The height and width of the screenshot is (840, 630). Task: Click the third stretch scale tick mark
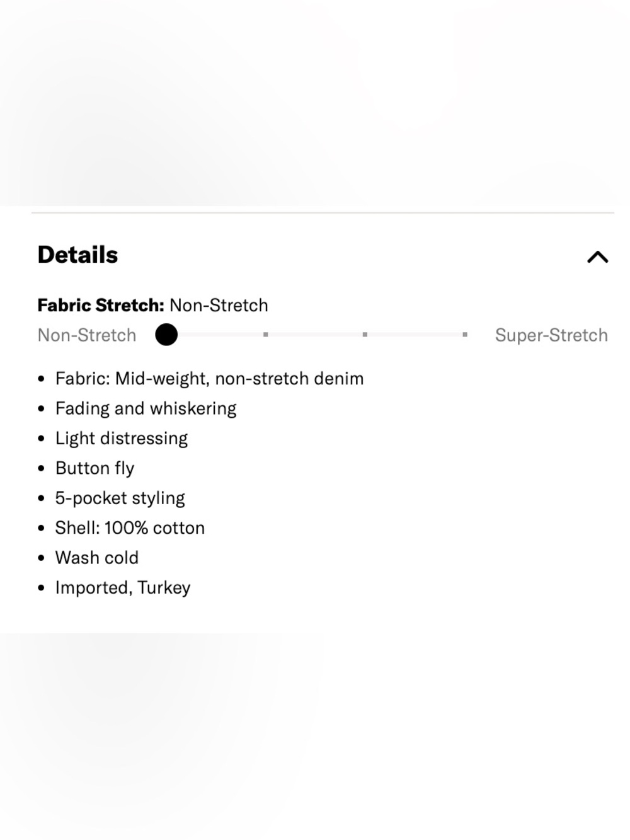point(365,335)
